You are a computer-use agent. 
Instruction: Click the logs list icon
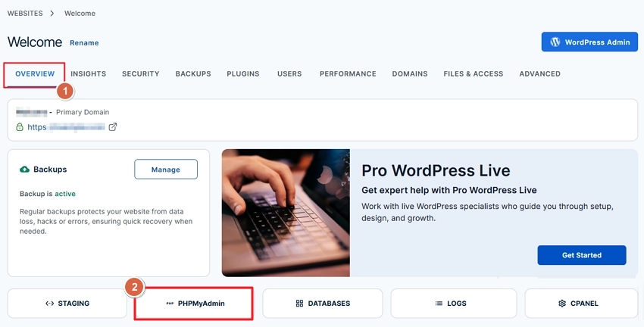[439, 304]
